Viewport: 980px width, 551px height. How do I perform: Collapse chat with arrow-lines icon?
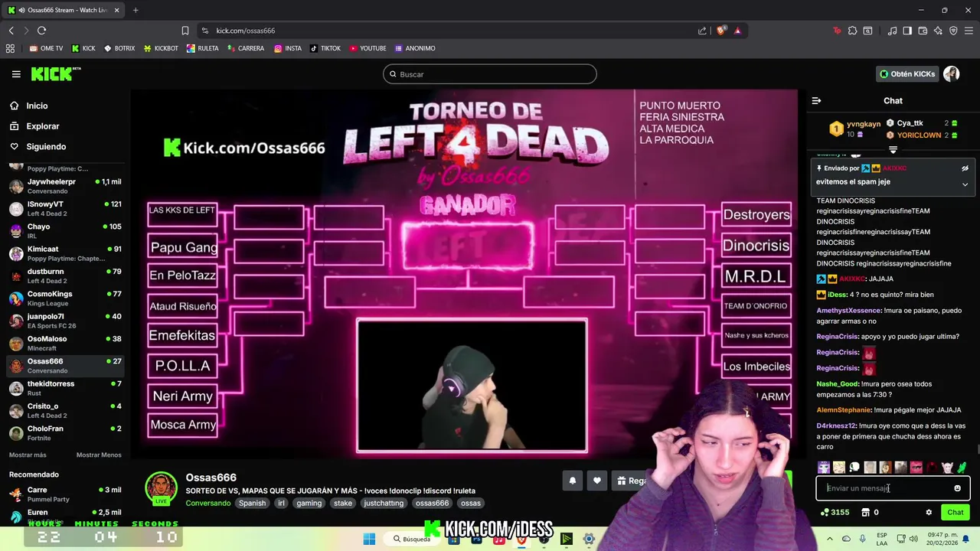point(816,100)
